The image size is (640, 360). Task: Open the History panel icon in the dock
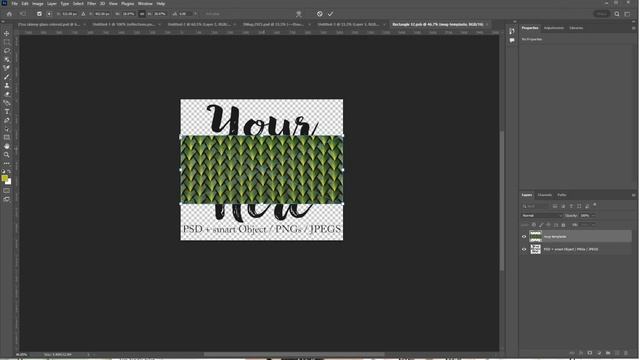click(512, 31)
